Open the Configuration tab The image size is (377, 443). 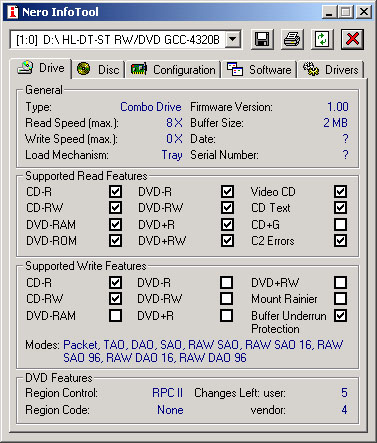(x=173, y=70)
